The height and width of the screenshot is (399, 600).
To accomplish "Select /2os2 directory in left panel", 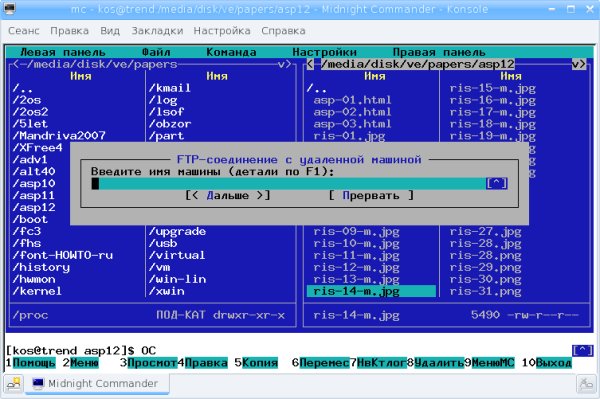I will [30, 112].
